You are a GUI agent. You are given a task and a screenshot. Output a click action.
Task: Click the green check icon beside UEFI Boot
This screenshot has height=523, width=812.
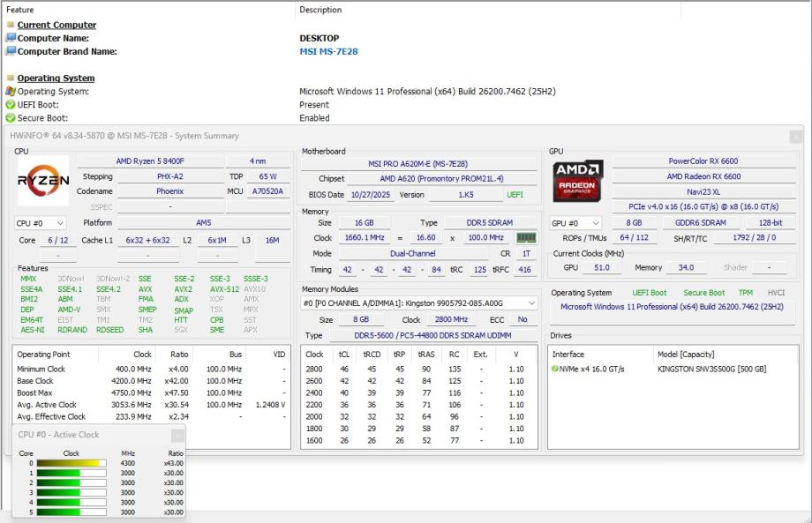(x=11, y=104)
